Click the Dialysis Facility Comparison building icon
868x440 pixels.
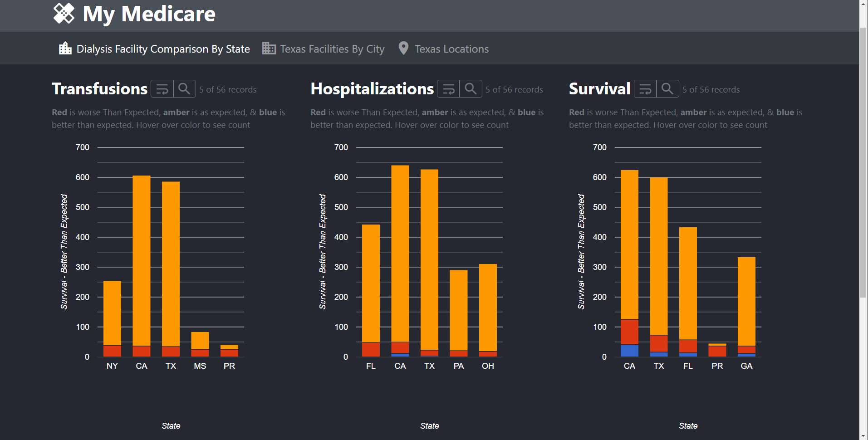point(65,48)
